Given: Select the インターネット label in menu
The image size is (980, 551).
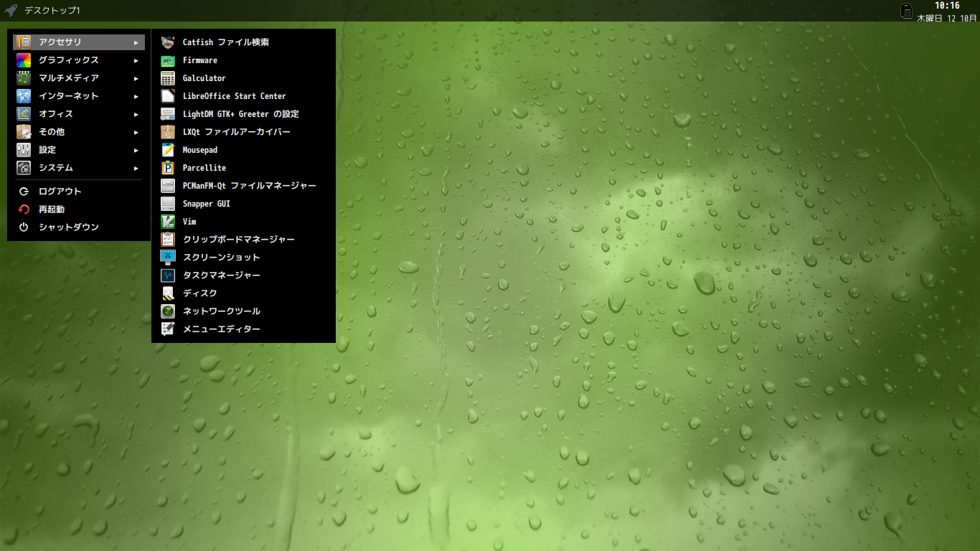Looking at the screenshot, I should pyautogui.click(x=69, y=96).
